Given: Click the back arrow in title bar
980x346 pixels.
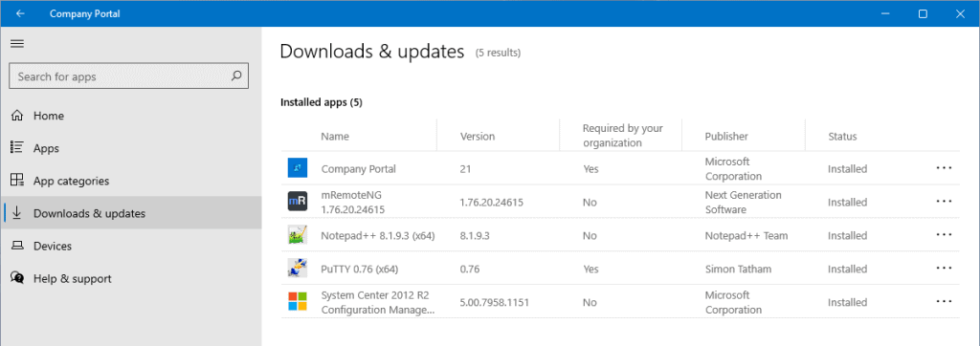Looking at the screenshot, I should [21, 13].
